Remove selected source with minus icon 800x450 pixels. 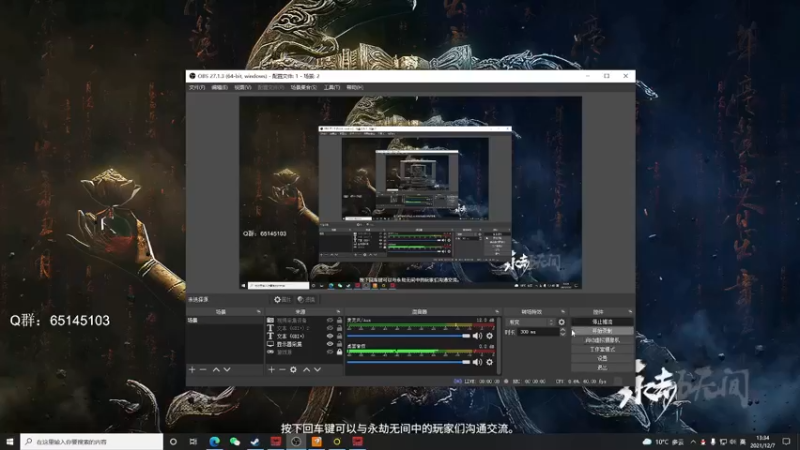click(x=282, y=369)
